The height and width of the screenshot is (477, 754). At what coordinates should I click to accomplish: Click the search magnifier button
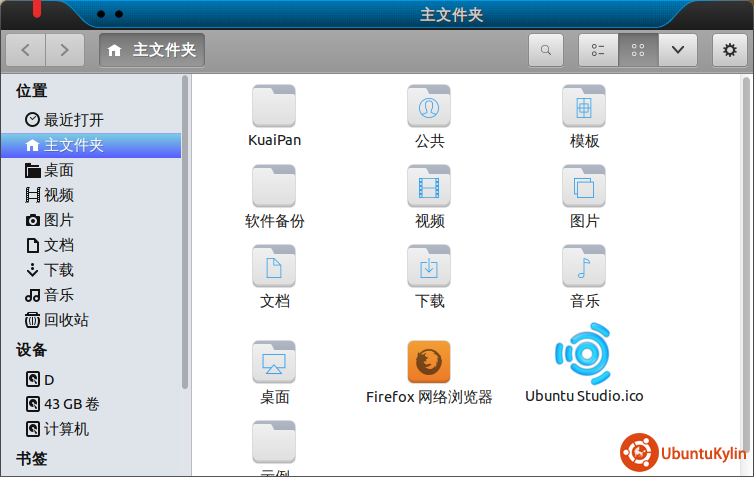click(x=545, y=50)
